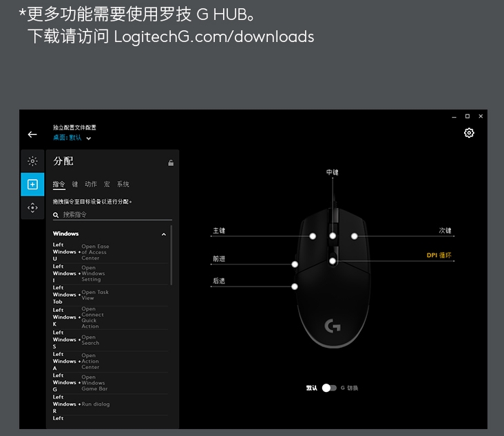This screenshot has width=504, height=436.
Task: Switch to the 系统 tab
Action: click(x=123, y=184)
